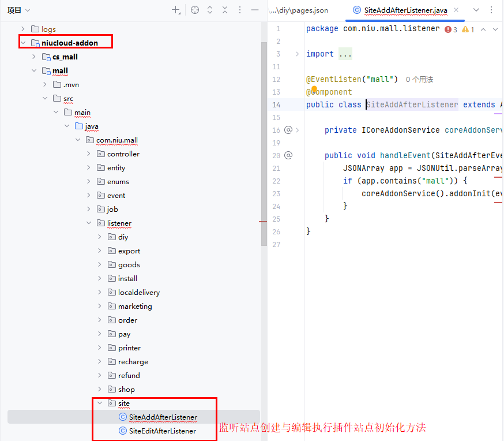Click the add new file plus icon

click(x=176, y=10)
